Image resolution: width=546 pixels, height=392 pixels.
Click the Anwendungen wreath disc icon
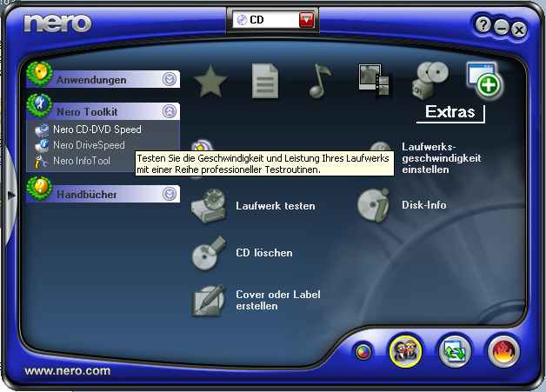tap(39, 74)
